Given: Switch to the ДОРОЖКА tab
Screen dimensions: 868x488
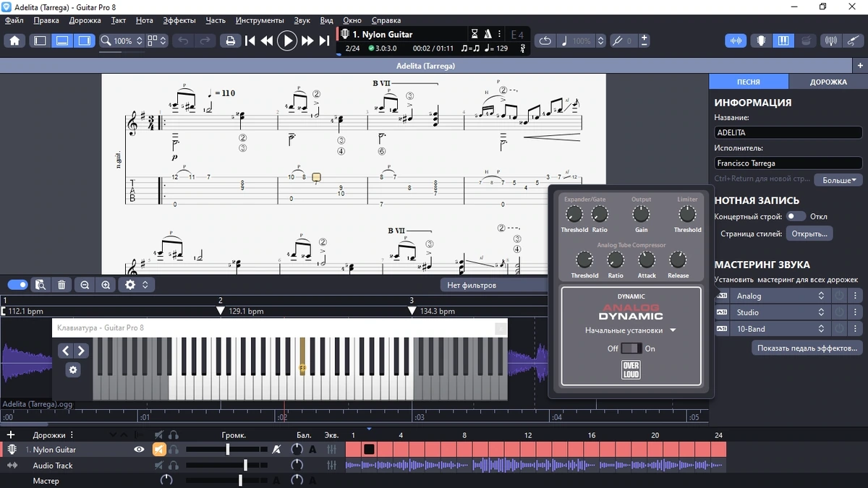Looking at the screenshot, I should (828, 82).
